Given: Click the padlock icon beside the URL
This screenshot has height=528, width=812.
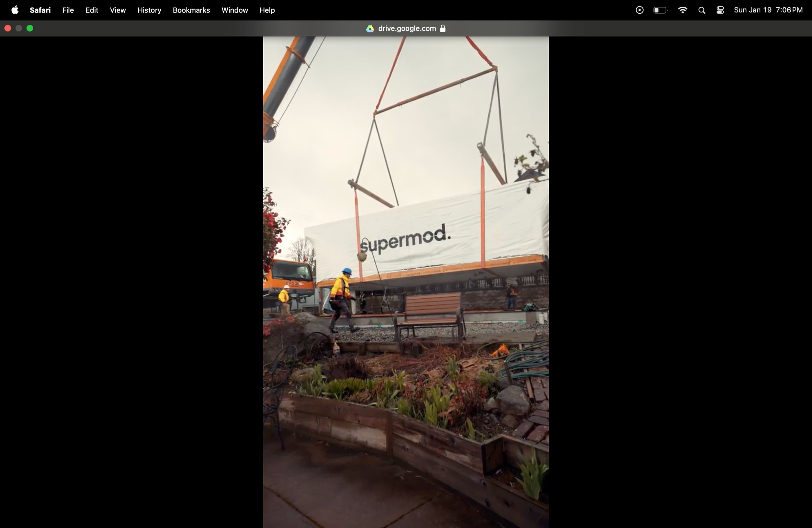Looking at the screenshot, I should (443, 29).
